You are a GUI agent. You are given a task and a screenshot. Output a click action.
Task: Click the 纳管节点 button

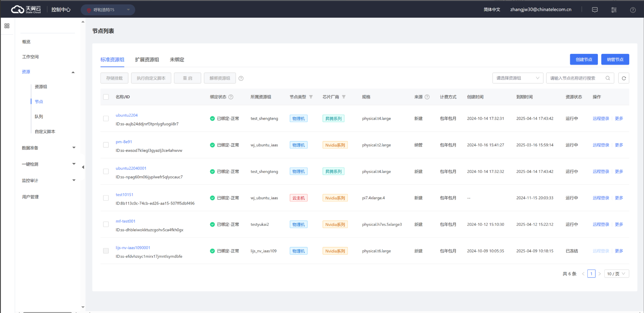click(x=615, y=59)
